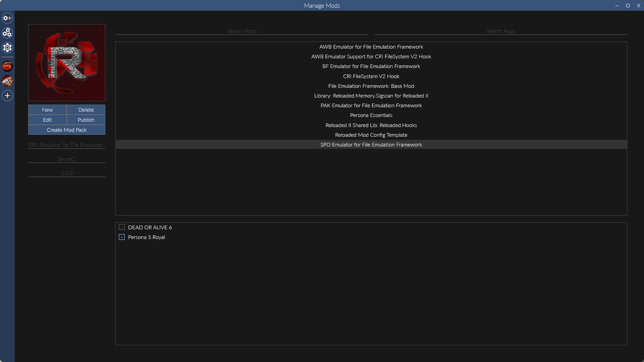Focus the Search Mods field
Screen dimensions: 644x362
[241, 31]
